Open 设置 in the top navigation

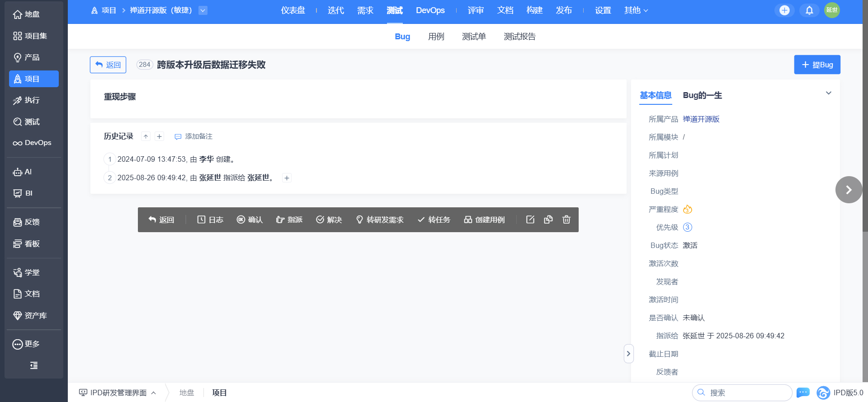603,10
